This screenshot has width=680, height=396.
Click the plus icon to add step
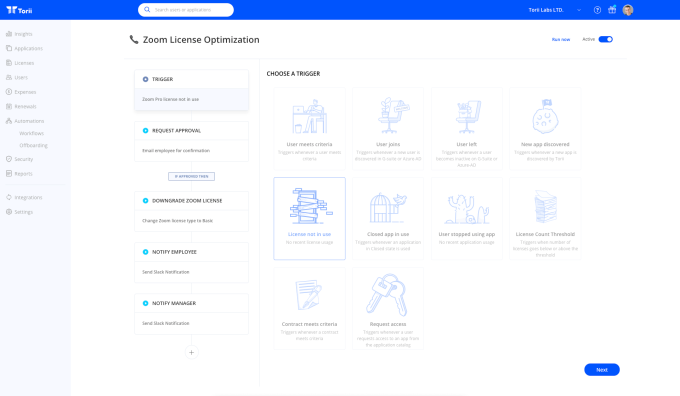(x=191, y=352)
